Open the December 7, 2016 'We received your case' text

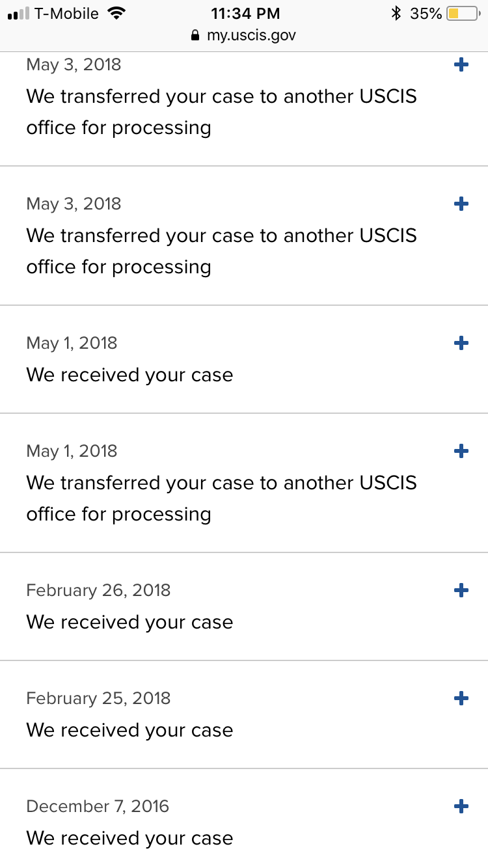click(x=129, y=838)
